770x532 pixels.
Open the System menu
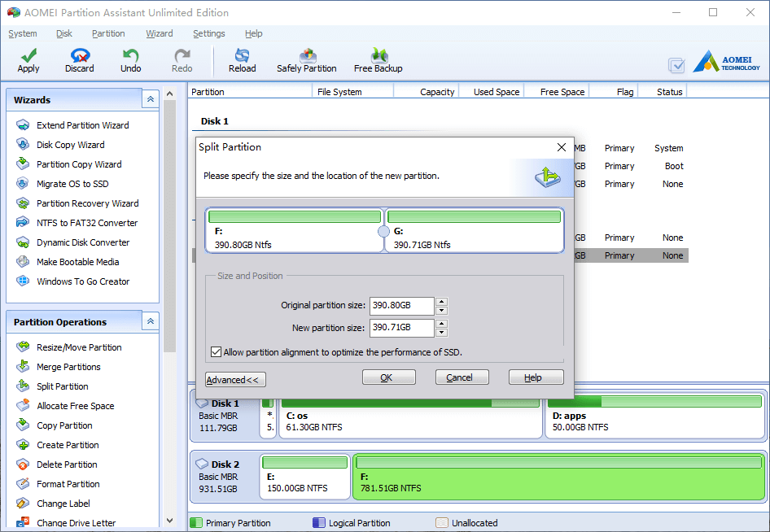tap(23, 33)
